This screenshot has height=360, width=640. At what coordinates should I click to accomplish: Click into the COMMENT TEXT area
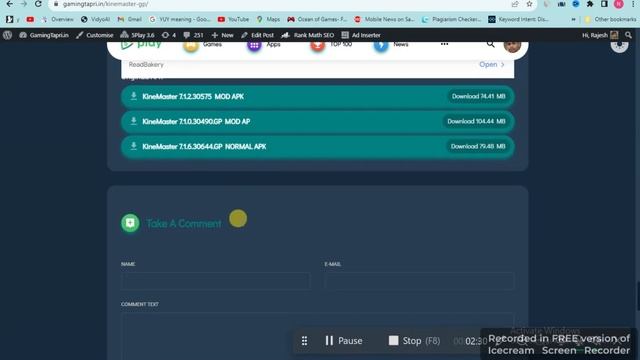(318, 336)
